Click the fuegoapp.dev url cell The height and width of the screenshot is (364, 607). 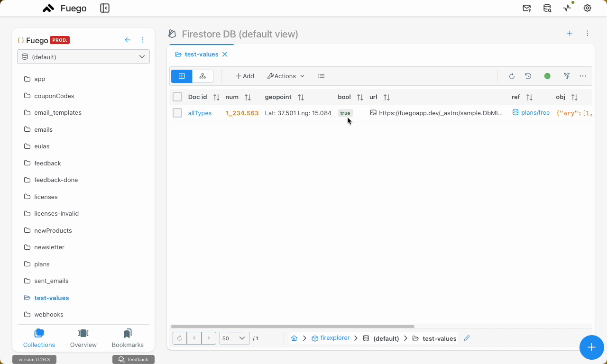(x=436, y=113)
